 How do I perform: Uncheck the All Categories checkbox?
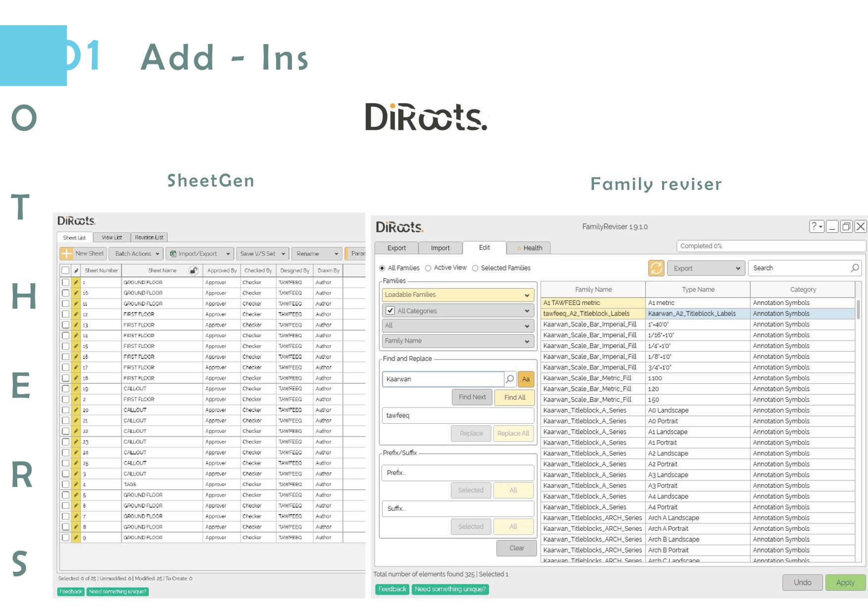(x=390, y=310)
